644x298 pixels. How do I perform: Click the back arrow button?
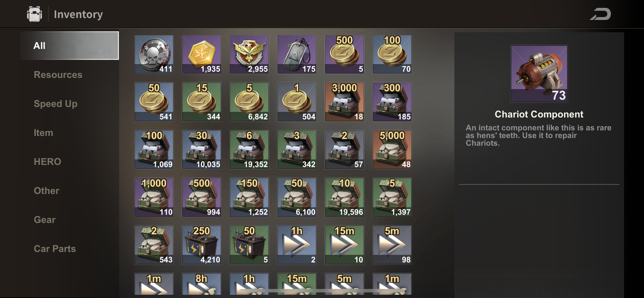[x=600, y=14]
